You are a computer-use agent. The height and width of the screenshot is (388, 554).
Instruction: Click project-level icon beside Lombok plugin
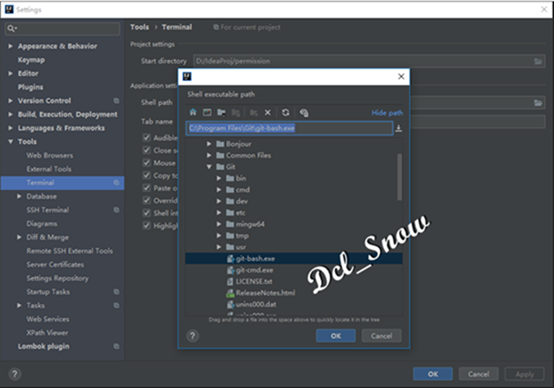pyautogui.click(x=116, y=346)
